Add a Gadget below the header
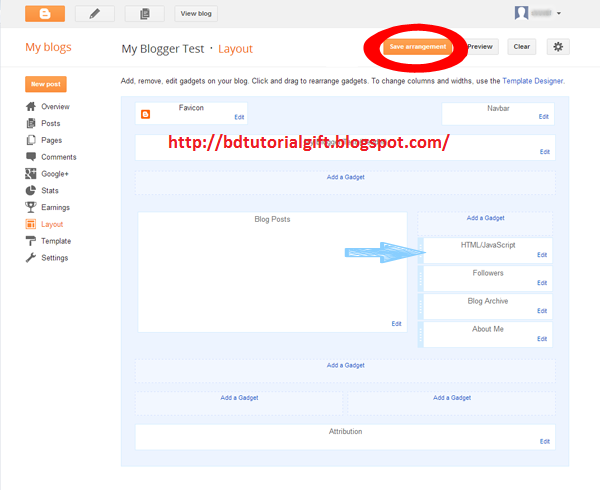The height and width of the screenshot is (490, 600). point(345,177)
